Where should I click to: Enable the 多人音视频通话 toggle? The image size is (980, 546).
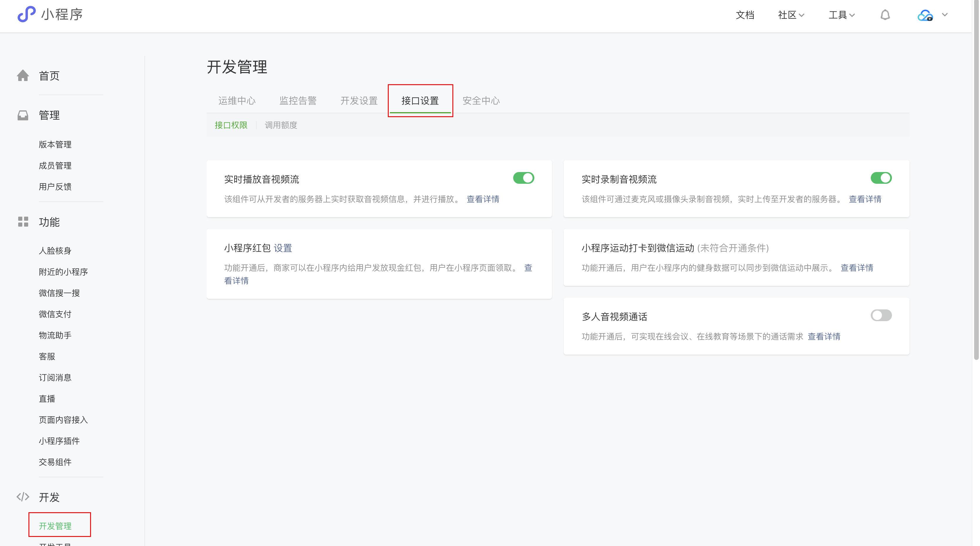881,316
